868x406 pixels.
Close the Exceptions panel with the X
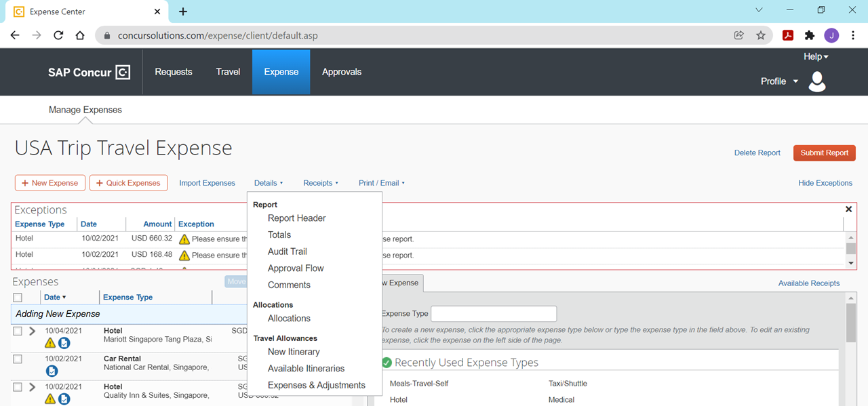click(x=848, y=210)
